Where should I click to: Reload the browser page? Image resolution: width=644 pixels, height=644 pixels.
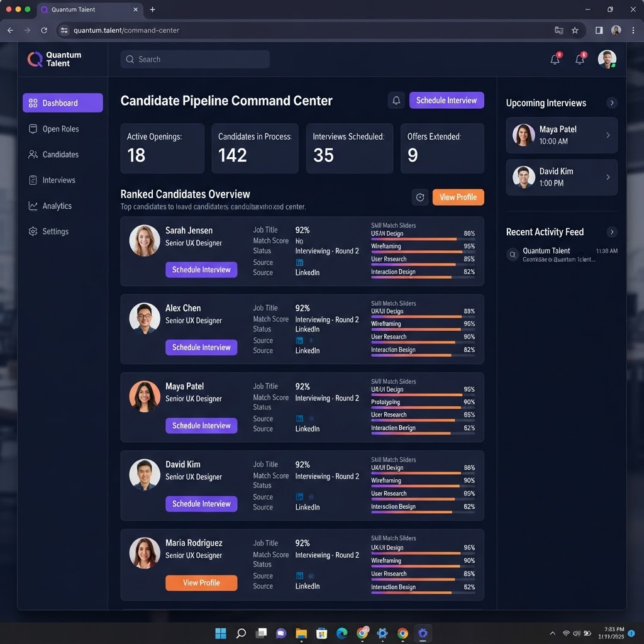pyautogui.click(x=44, y=30)
